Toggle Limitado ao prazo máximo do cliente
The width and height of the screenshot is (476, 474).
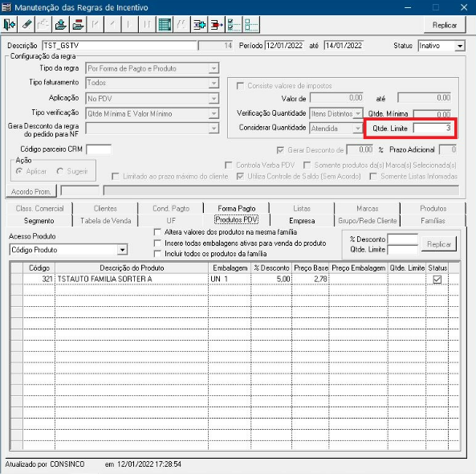tap(115, 176)
